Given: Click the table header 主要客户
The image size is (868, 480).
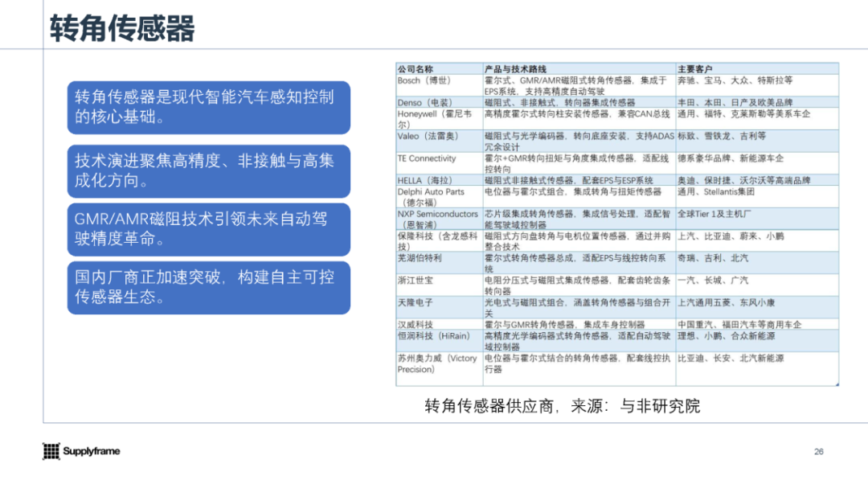Looking at the screenshot, I should pyautogui.click(x=757, y=69).
